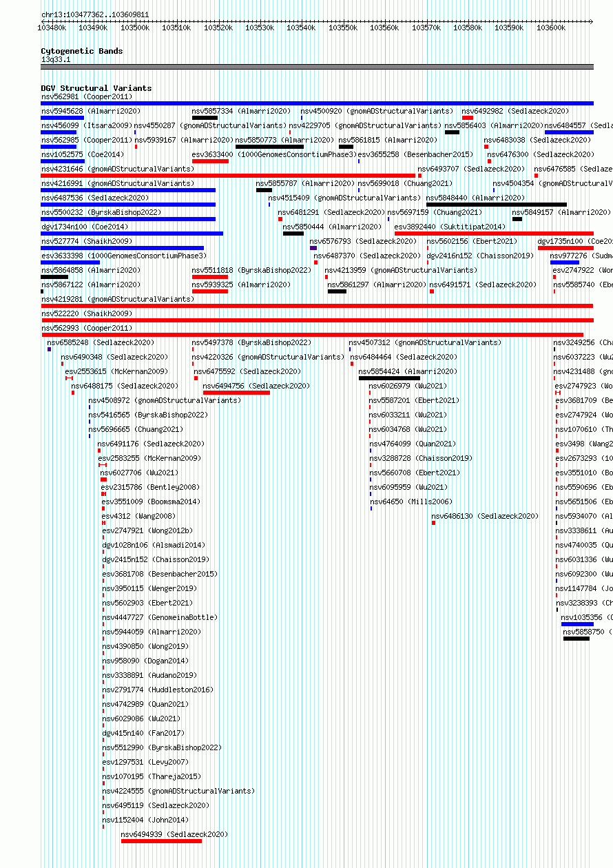The height and width of the screenshot is (868, 613).
Task: Open the nsv1052575 (Coe2014) variant
Action: tap(83, 154)
